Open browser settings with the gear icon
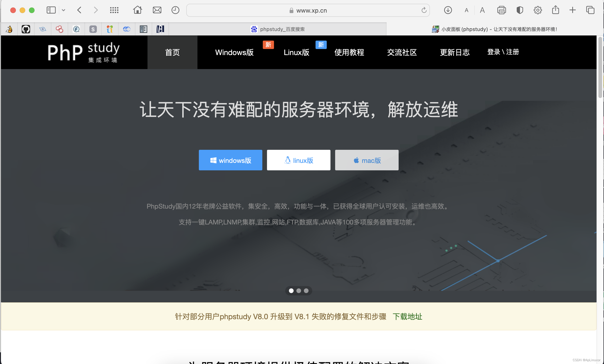 [537, 10]
